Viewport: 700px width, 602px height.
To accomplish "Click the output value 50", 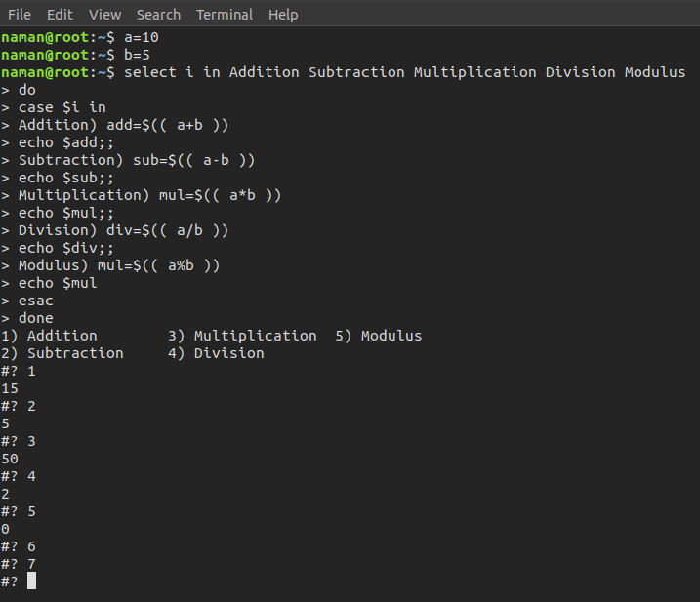I will point(10,459).
